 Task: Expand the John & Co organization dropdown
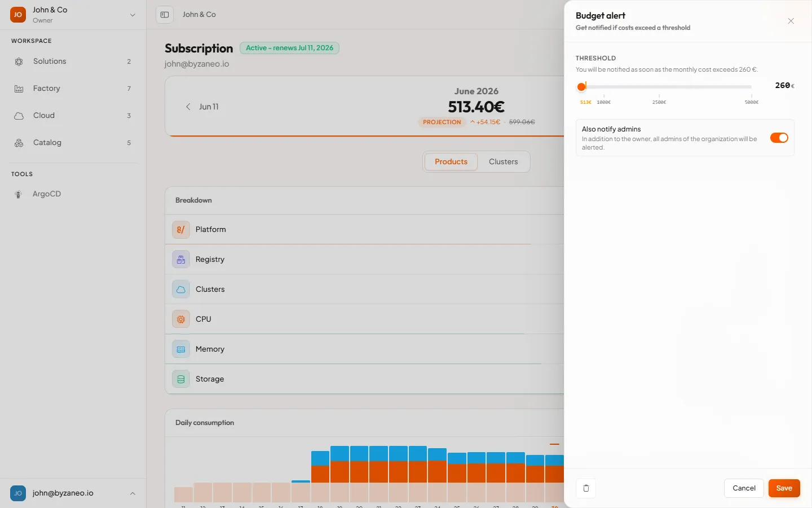pos(133,15)
